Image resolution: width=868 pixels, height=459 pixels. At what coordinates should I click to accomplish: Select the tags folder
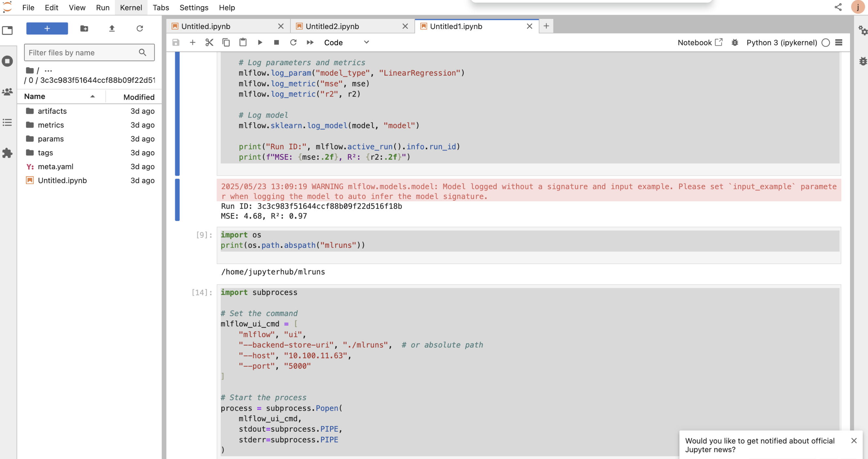tap(89, 153)
